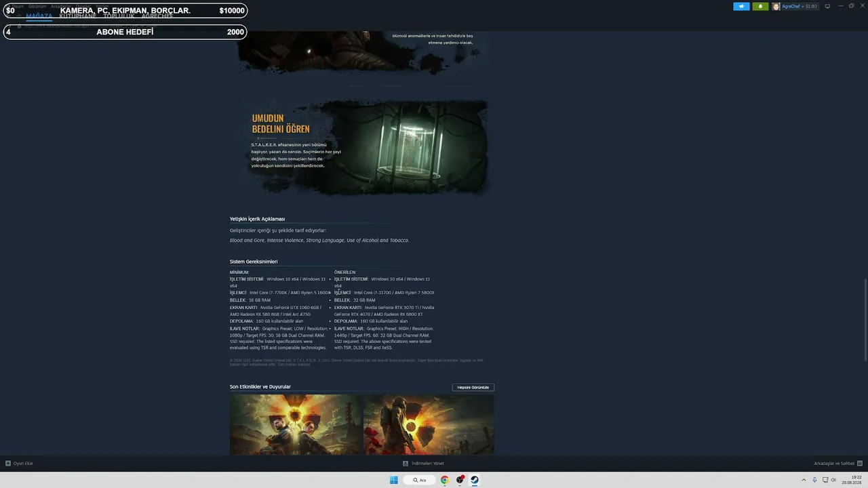This screenshot has width=868, height=488.
Task: Click the Oyun Ekle link
Action: coord(23,464)
